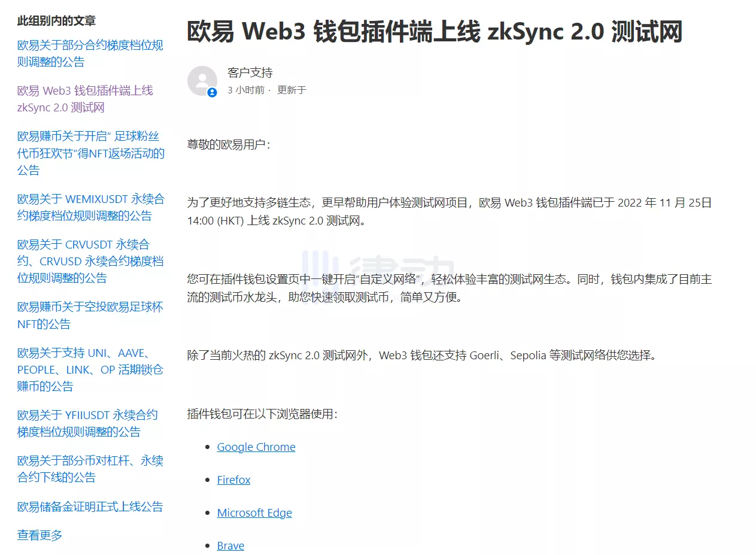Click the blue badge on author avatar
Screen dimensions: 756x555
coord(212,92)
